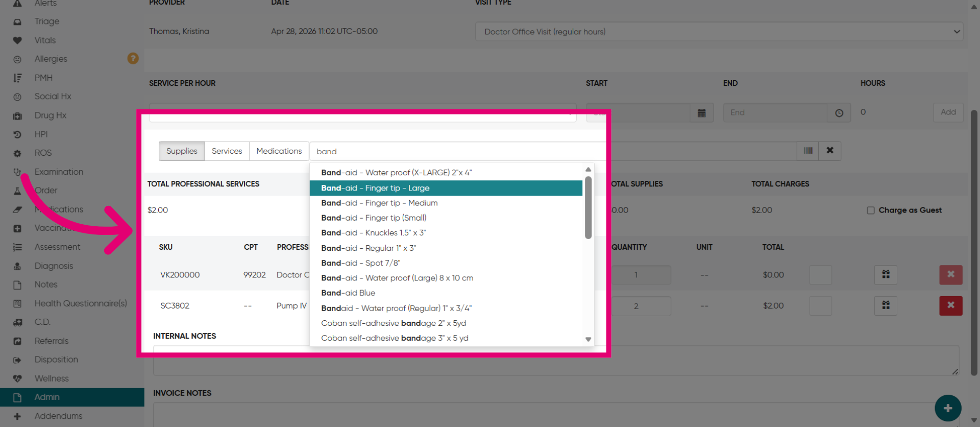Open Diagnosis section
This screenshot has width=980, height=427.
pos(54,266)
